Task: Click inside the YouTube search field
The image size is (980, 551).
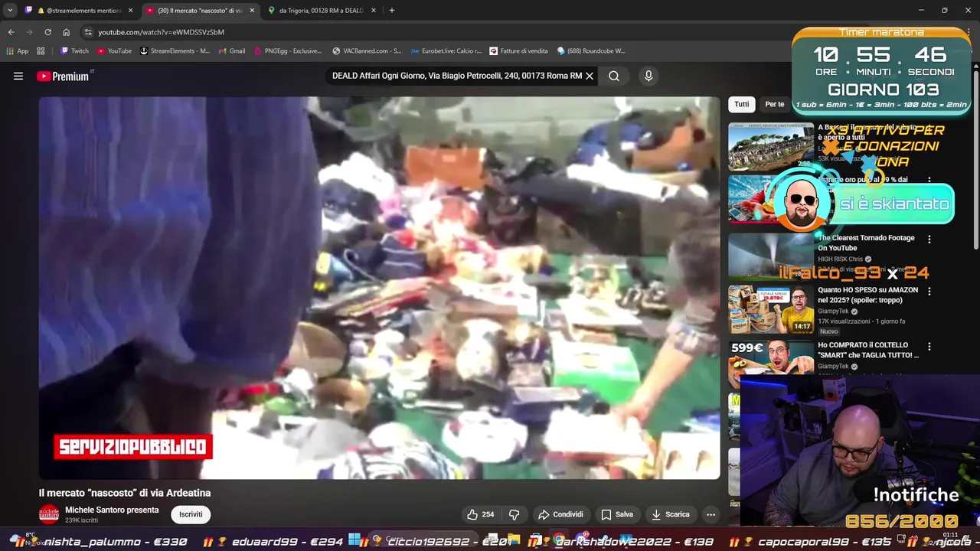Action: pyautogui.click(x=456, y=76)
